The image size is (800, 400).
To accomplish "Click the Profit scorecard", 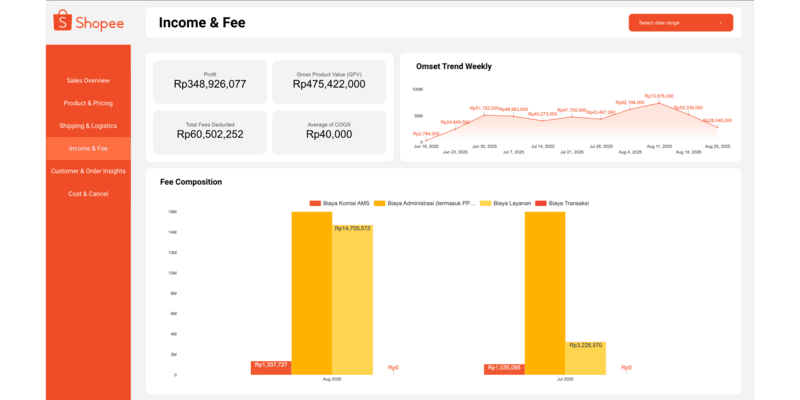I will (x=210, y=80).
